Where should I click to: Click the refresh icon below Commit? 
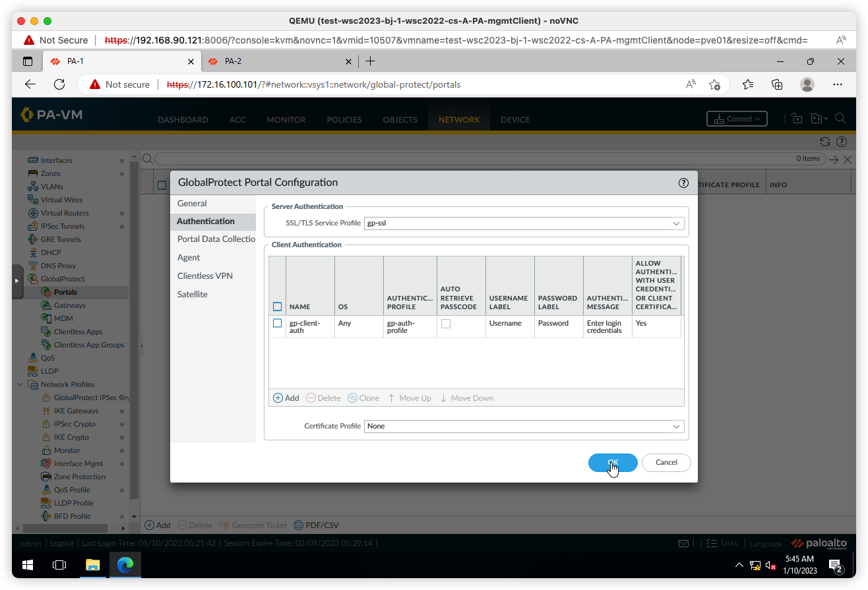(824, 142)
